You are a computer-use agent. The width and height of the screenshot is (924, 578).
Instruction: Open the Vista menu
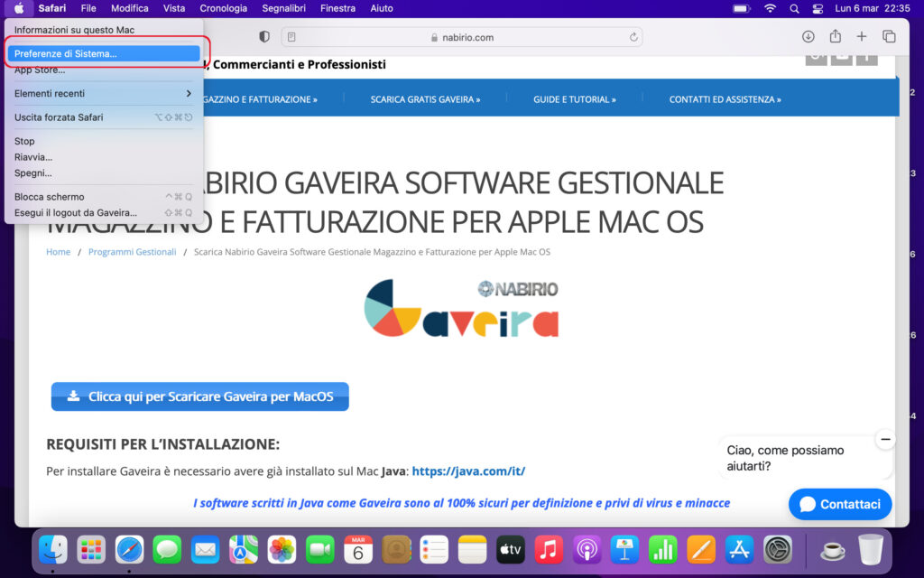[174, 8]
